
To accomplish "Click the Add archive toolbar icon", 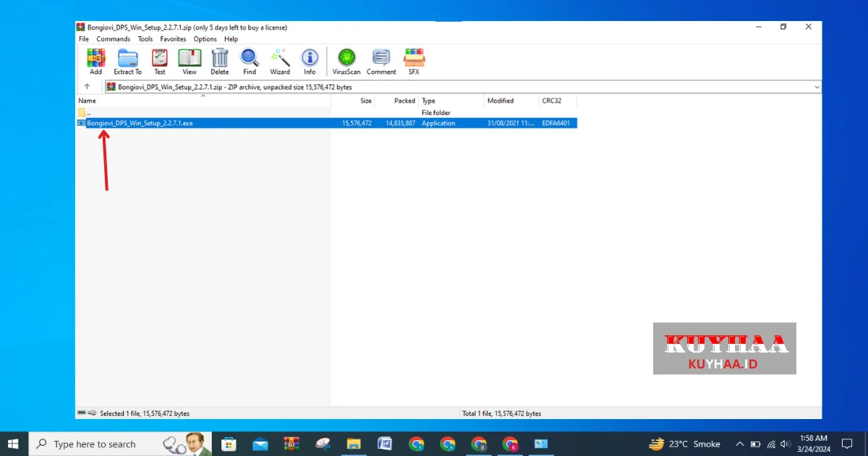I will [95, 62].
